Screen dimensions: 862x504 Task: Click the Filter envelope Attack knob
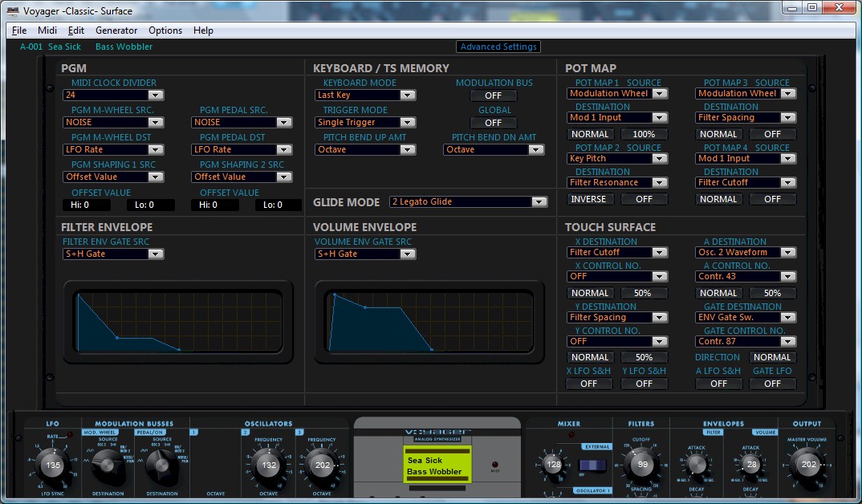point(696,465)
